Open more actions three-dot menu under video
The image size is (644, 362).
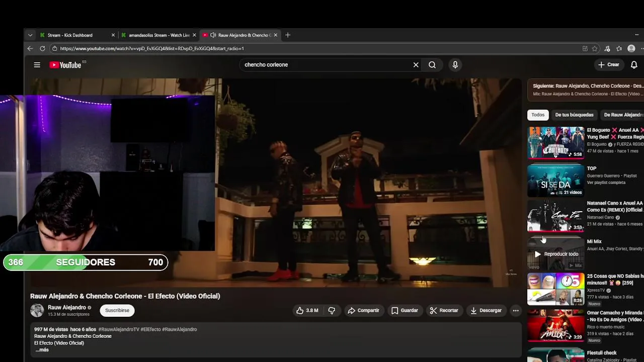tap(516, 311)
